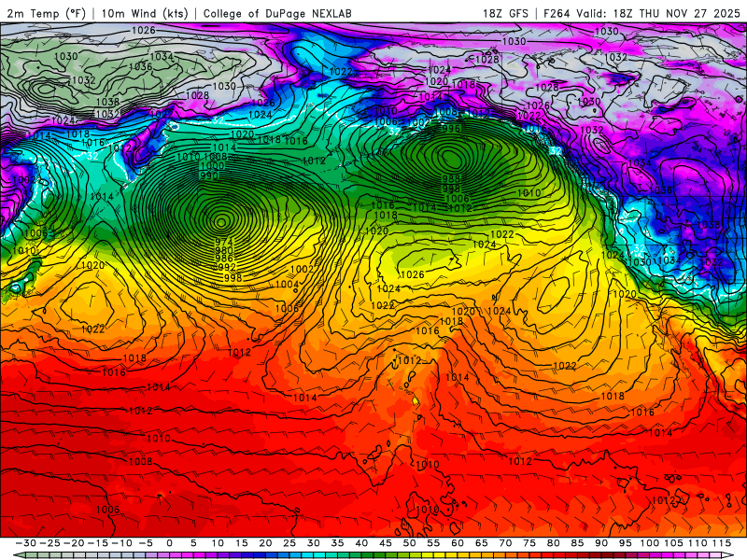The width and height of the screenshot is (747, 560).
Task: Click the center of the western low-pressure system
Action: point(220,222)
